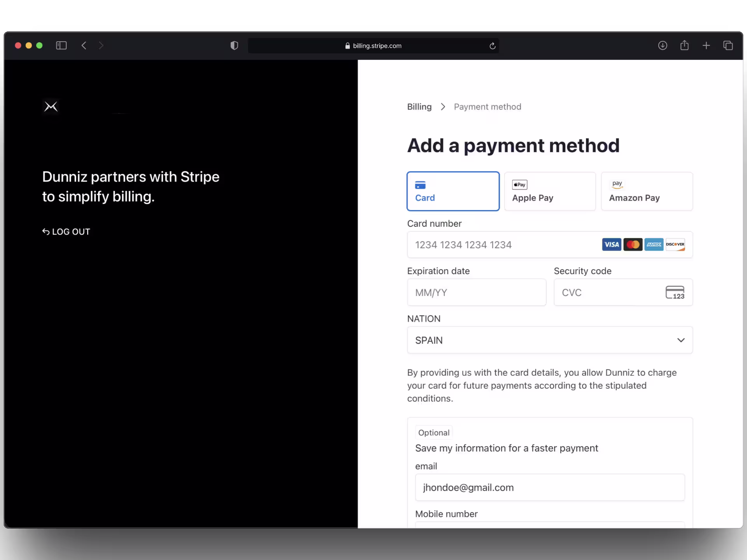Minimize the Safari window with yellow button
Viewport: 747px width, 560px height.
tap(29, 45)
